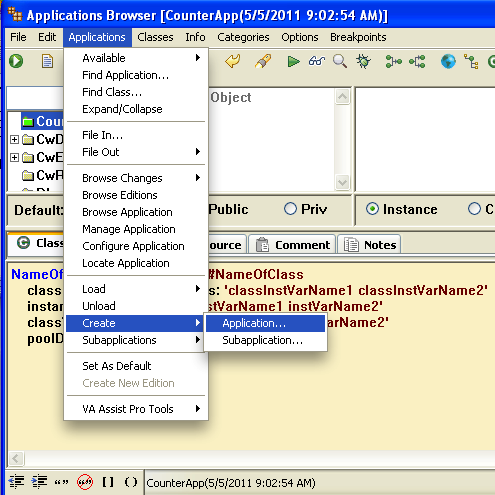495x495 pixels.
Task: Expand the CwD tree node
Action: pyautogui.click(x=14, y=139)
